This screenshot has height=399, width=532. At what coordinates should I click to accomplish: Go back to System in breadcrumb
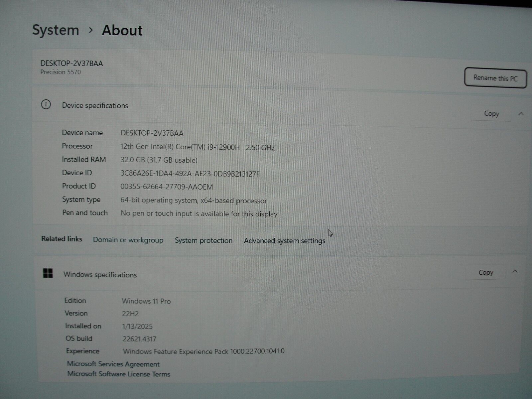(56, 30)
